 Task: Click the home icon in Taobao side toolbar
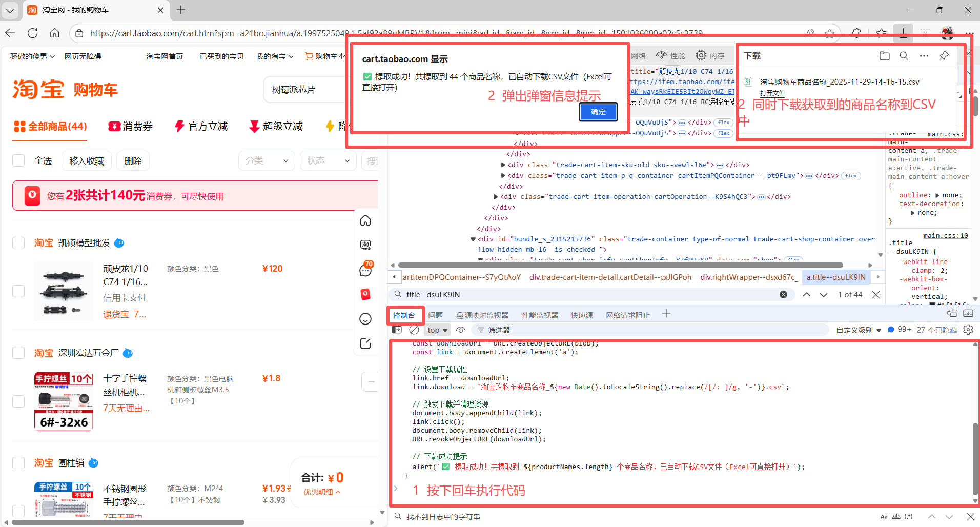[365, 220]
